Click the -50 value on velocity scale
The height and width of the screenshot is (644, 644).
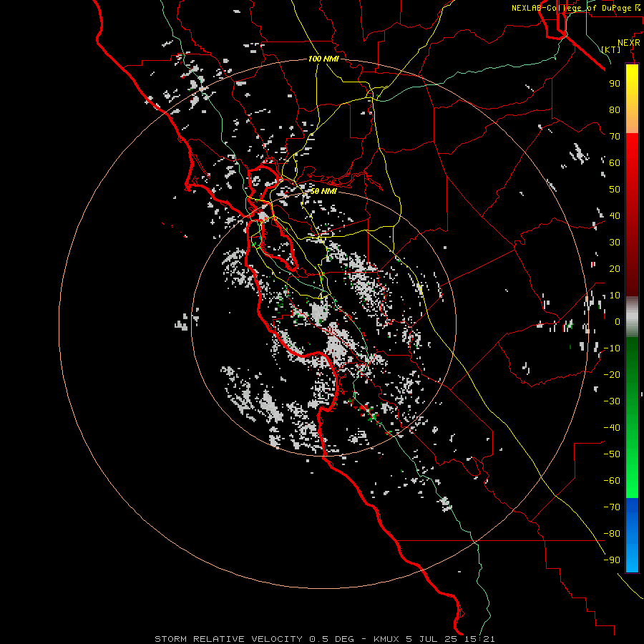(x=612, y=454)
